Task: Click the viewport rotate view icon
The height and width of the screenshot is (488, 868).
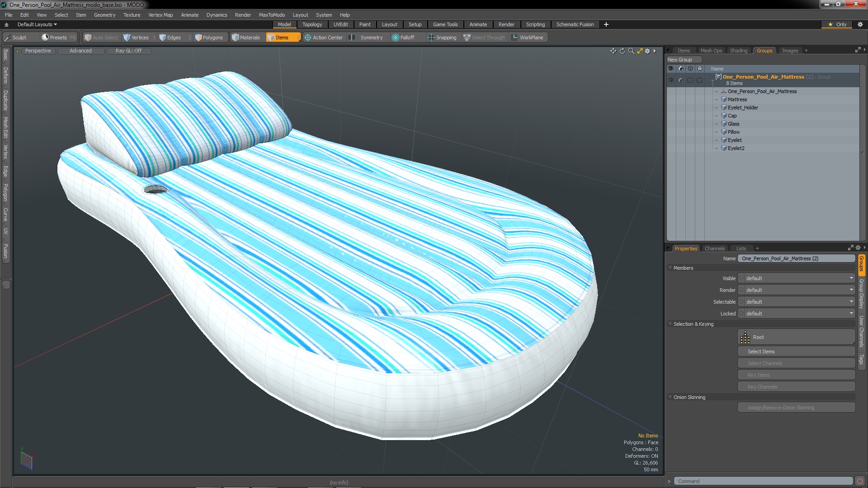Action: (622, 51)
